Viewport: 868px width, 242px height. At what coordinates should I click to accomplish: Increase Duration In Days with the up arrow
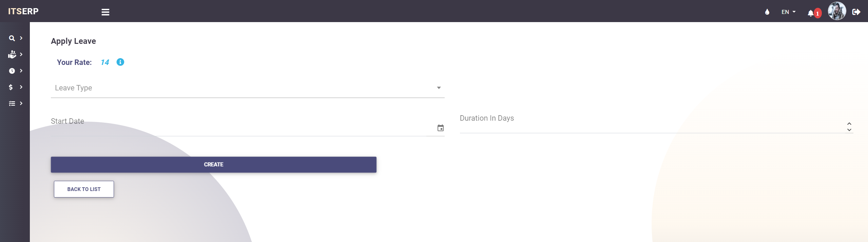(x=849, y=124)
